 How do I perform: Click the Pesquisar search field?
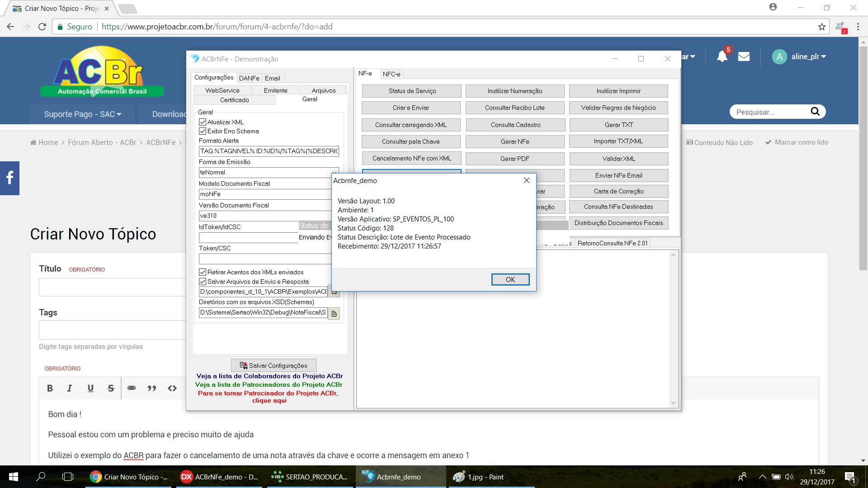click(x=769, y=112)
